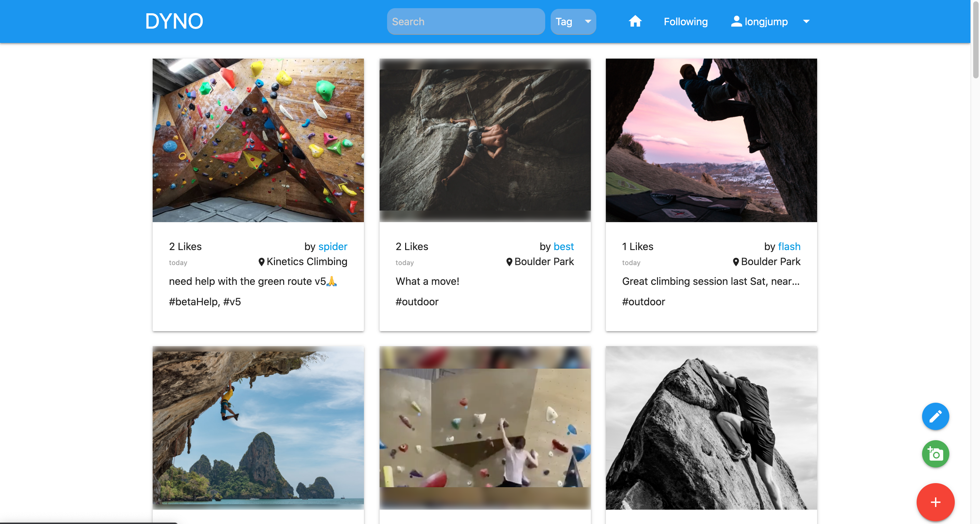Click the arrow inside the Tag selector
Viewport: 980px width, 524px height.
click(x=588, y=22)
